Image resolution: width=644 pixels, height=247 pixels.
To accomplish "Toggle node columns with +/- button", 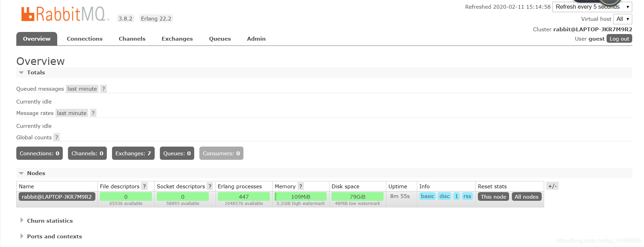I will click(x=552, y=186).
